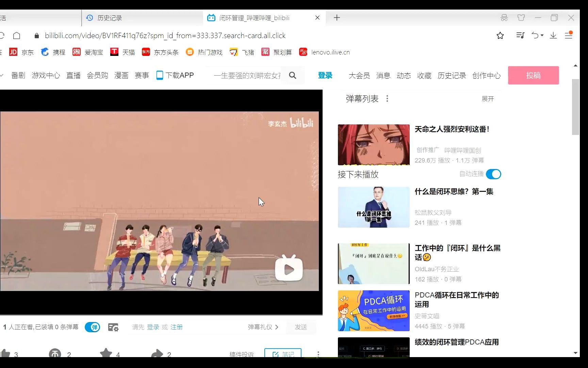Go to the browser home page
Viewport: 588px width, 368px height.
17,35
